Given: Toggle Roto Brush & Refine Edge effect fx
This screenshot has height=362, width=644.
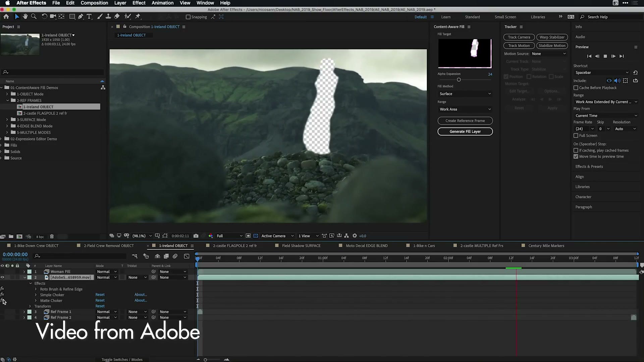Looking at the screenshot, I should pyautogui.click(x=2, y=288).
